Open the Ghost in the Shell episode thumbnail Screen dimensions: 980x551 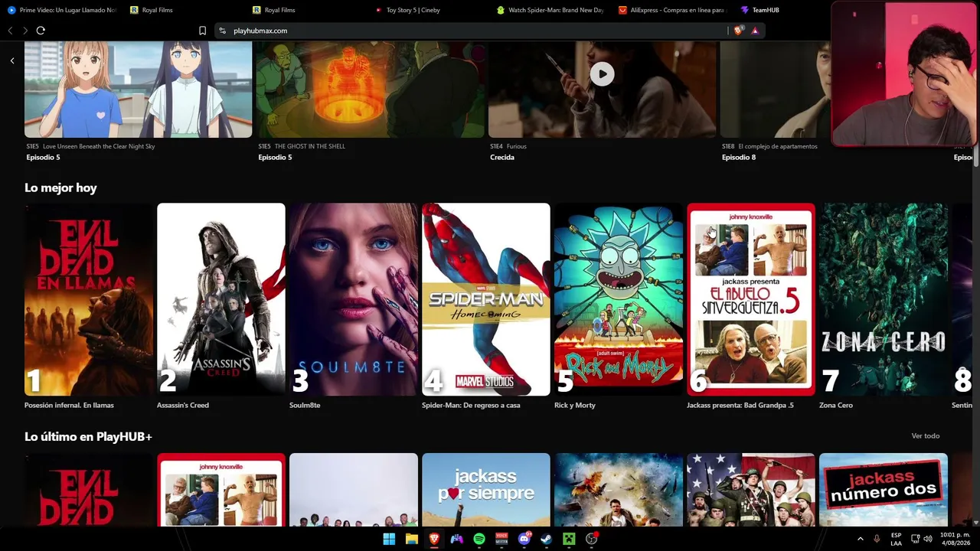tap(371, 90)
